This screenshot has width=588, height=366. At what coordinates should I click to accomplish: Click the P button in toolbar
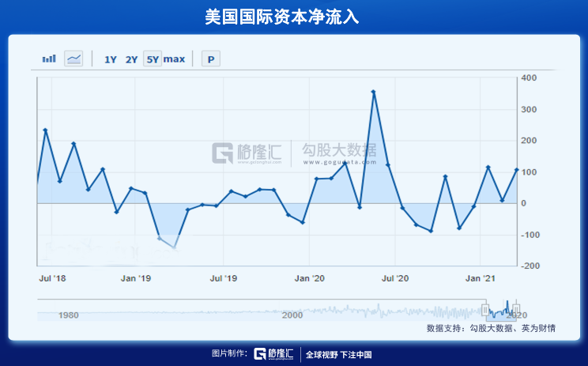211,59
